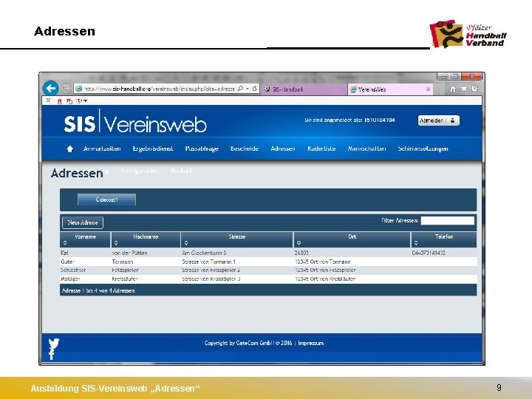Sort by the Nachname column arrow
532x399 pixels.
click(116, 243)
